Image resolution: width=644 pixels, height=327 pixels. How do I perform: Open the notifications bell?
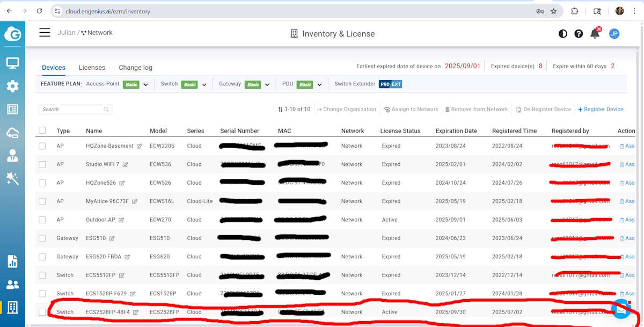click(x=595, y=34)
